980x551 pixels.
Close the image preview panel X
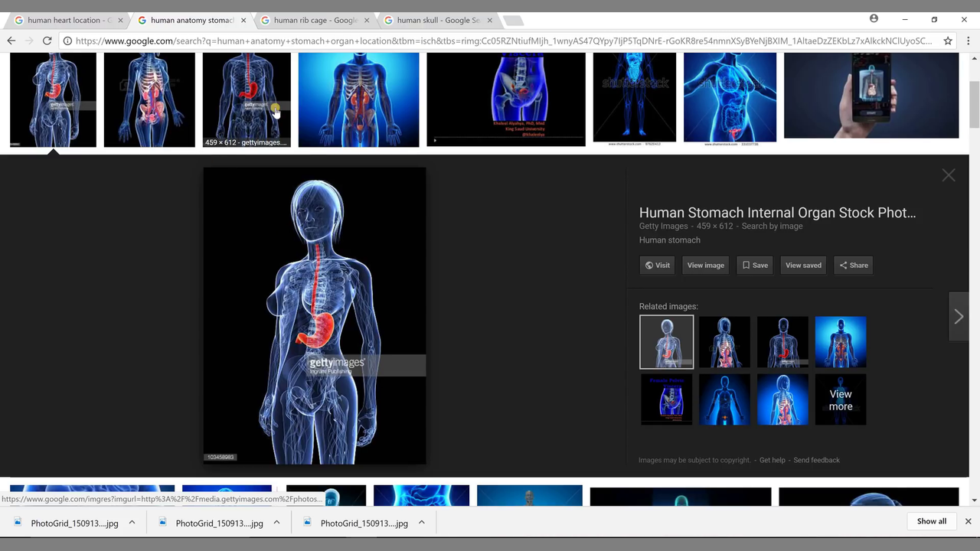click(949, 175)
